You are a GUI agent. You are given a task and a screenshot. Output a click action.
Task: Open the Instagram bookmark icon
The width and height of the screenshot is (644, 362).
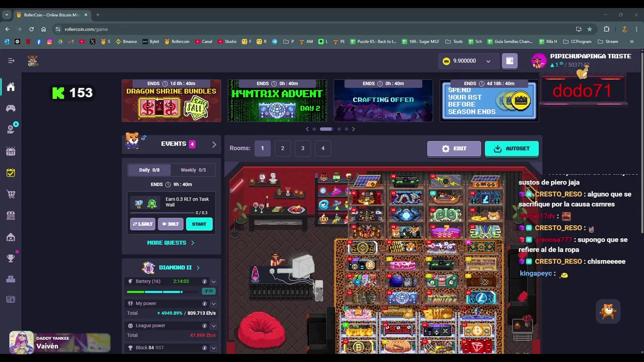(x=49, y=42)
